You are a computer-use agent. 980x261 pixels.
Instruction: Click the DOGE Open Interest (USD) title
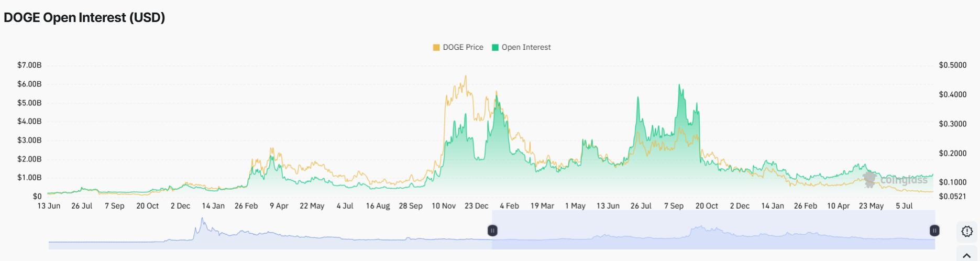tap(84, 17)
